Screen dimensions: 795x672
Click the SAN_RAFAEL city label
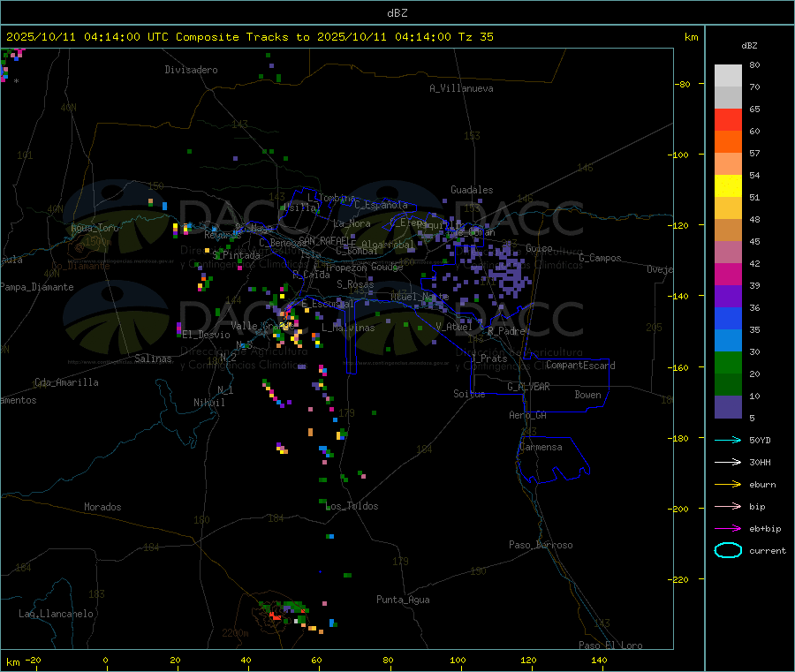[x=326, y=241]
